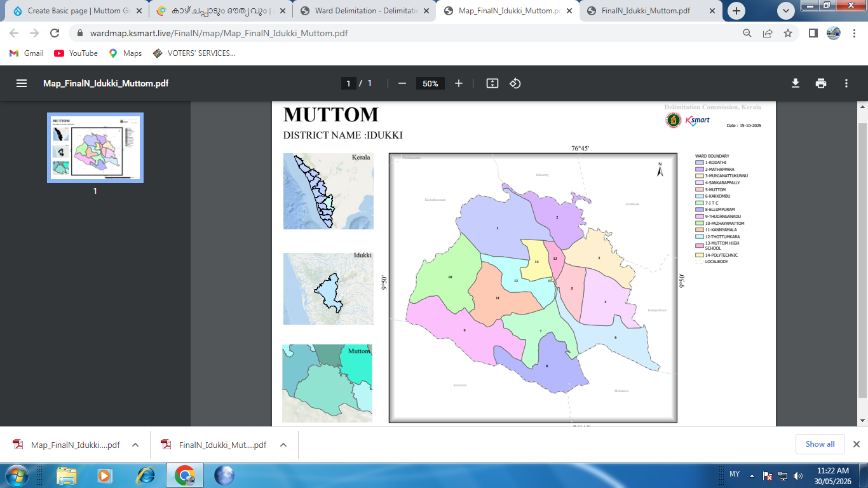868x488 pixels.
Task: Launch Windows Media Player from taskbar
Action: point(104,475)
